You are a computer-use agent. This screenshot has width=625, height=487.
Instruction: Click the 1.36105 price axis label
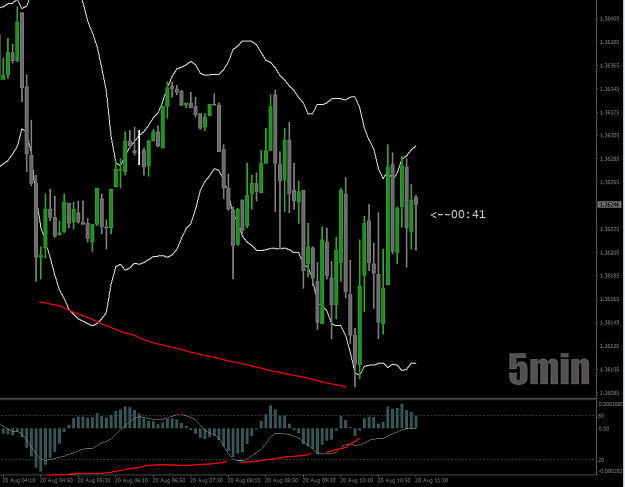tap(610, 369)
